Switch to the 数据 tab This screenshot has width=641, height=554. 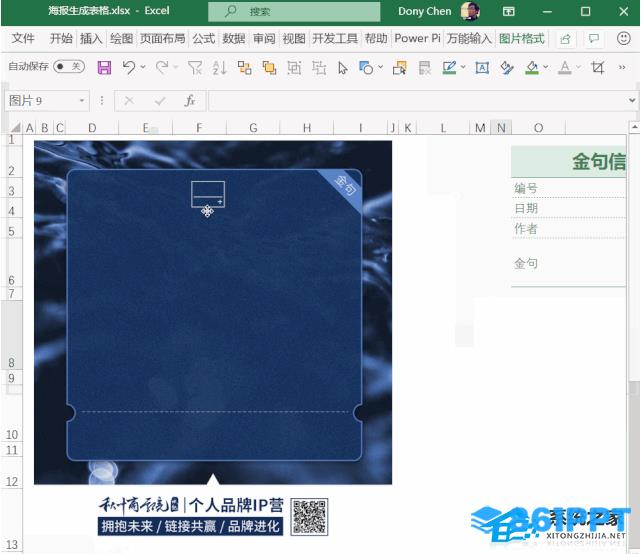click(x=234, y=39)
